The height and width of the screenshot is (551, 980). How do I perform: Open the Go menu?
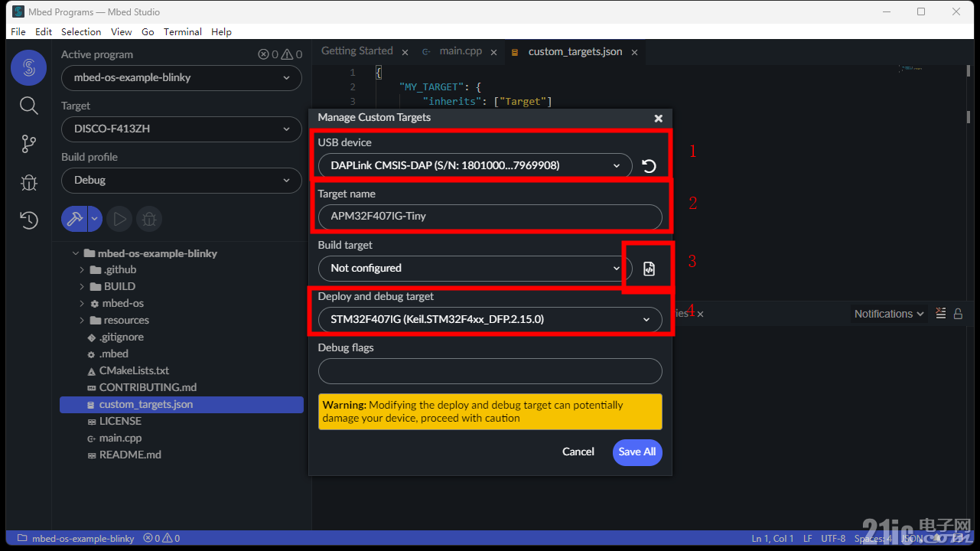(148, 31)
